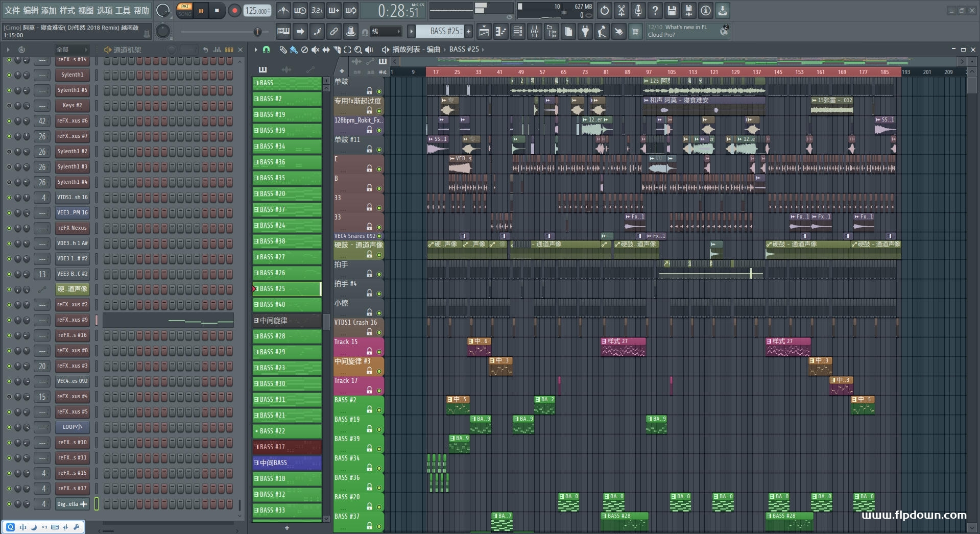Select the paint brush tool in playlist
980x534 pixels.
pos(294,50)
